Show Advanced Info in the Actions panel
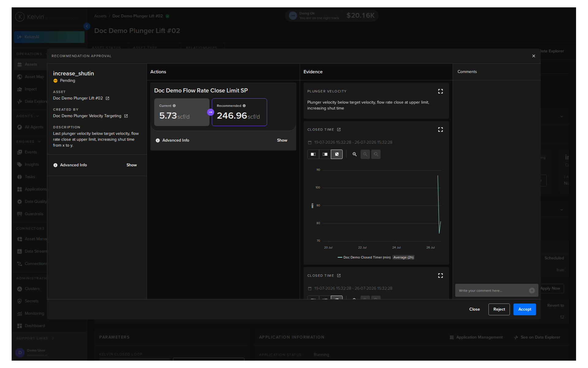The image size is (588, 368). [x=282, y=140]
